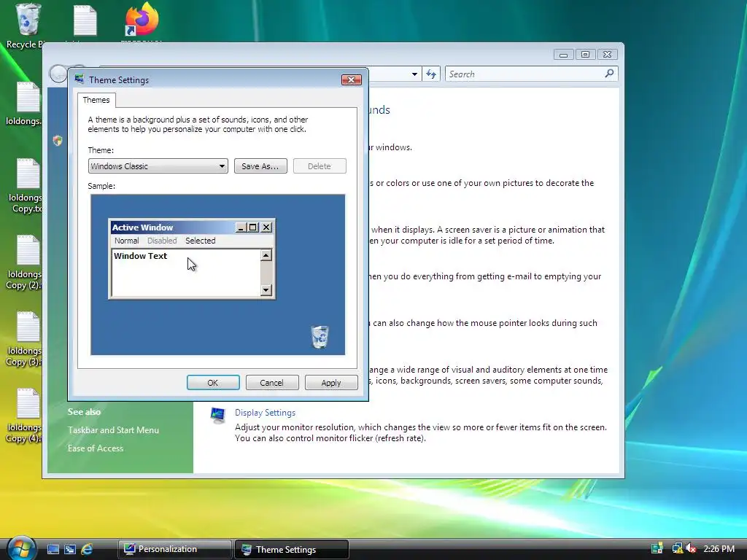Open Taskbar and Start Menu link

tap(113, 430)
